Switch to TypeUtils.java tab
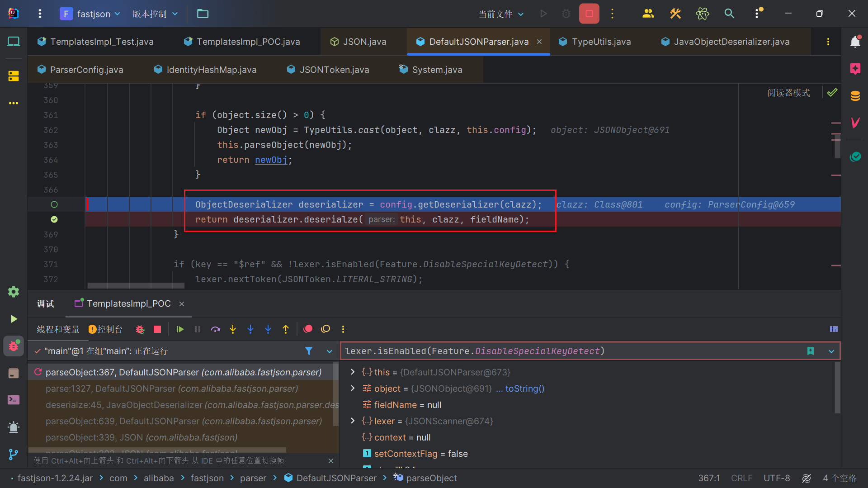This screenshot has height=488, width=868. 594,42
